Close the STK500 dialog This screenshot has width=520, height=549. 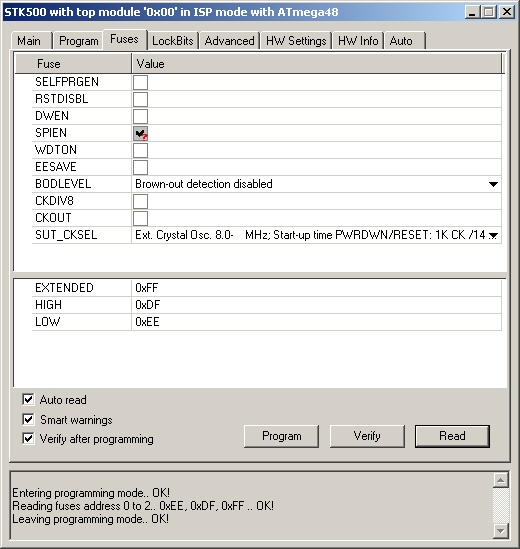(x=507, y=12)
